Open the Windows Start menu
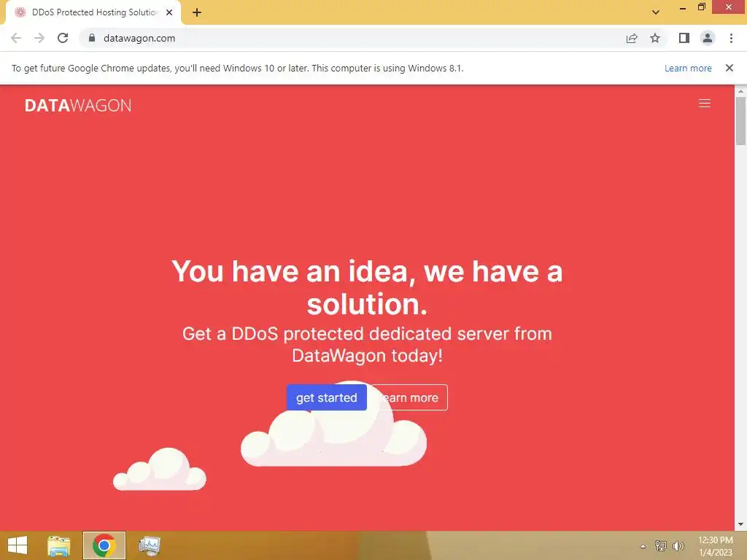This screenshot has width=747, height=560. [x=18, y=545]
